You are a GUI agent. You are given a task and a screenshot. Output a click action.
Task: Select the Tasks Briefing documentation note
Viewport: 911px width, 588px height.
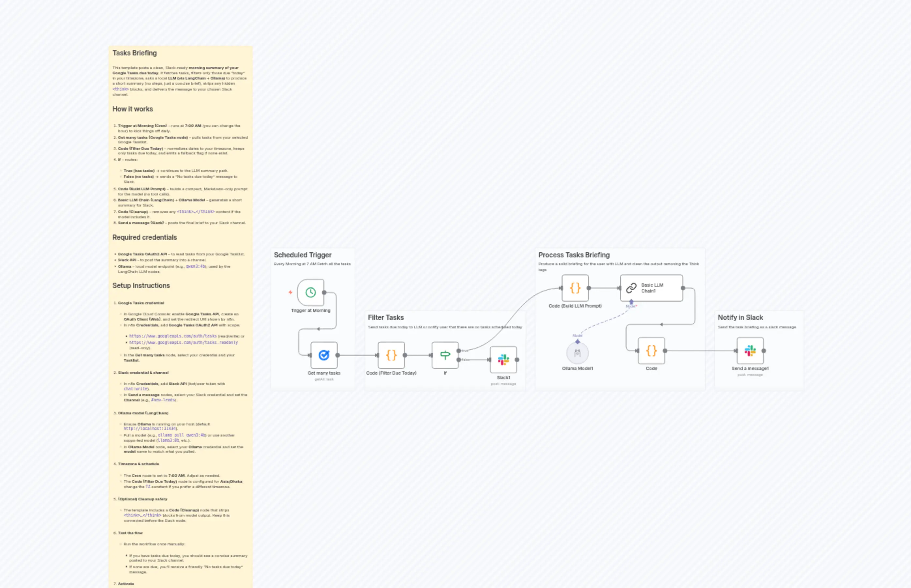(x=135, y=53)
